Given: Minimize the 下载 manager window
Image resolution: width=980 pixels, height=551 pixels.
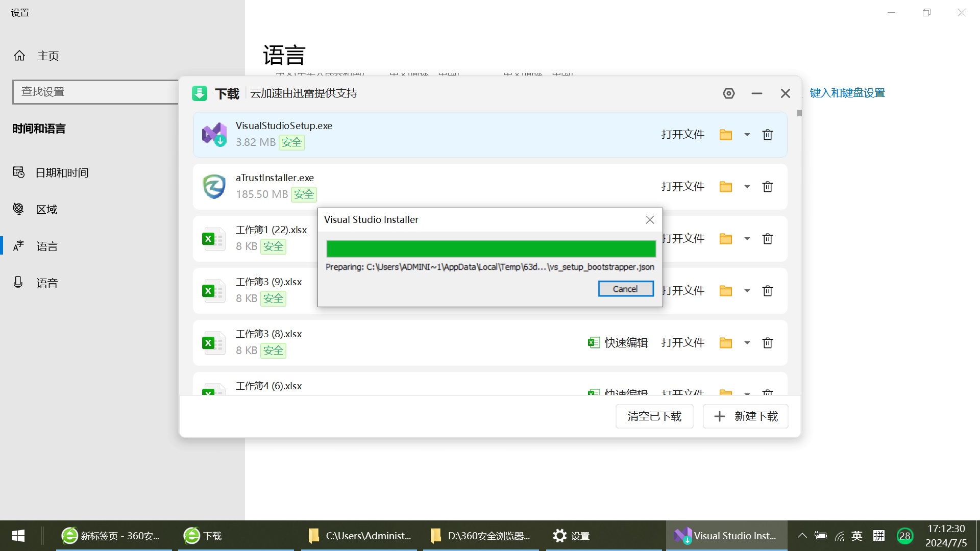Looking at the screenshot, I should click(757, 93).
